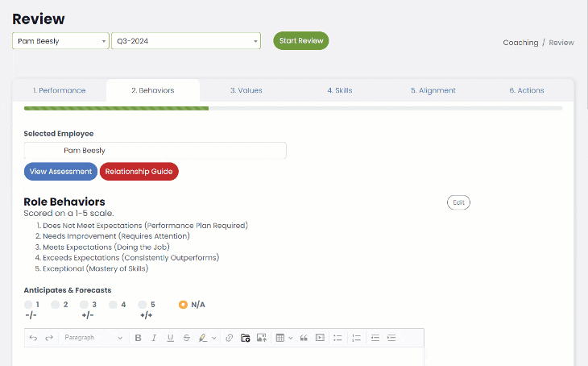The image size is (588, 366).
Task: Toggle underline in the editor toolbar
Action: pos(170,338)
